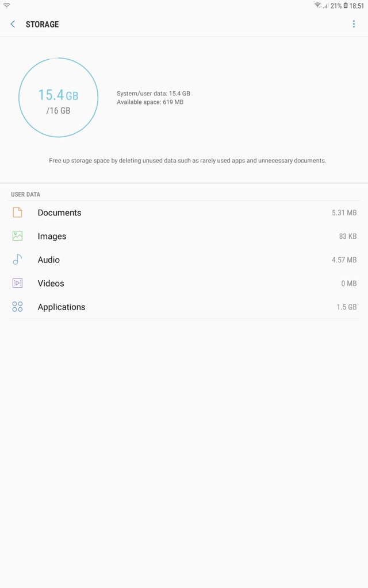
Task: Tap the Applications grid icon
Action: (x=17, y=307)
